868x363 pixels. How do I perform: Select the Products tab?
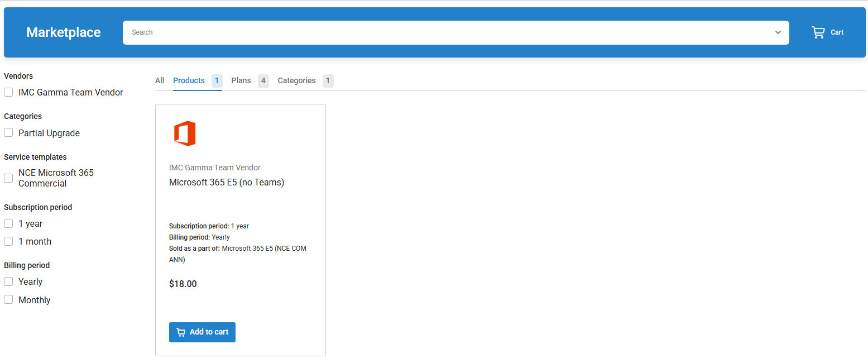(x=189, y=80)
